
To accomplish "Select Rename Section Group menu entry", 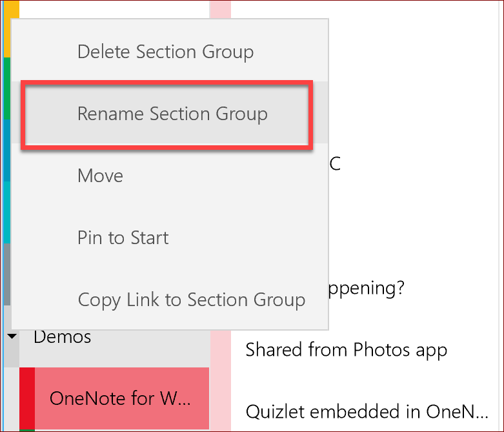I will click(172, 114).
